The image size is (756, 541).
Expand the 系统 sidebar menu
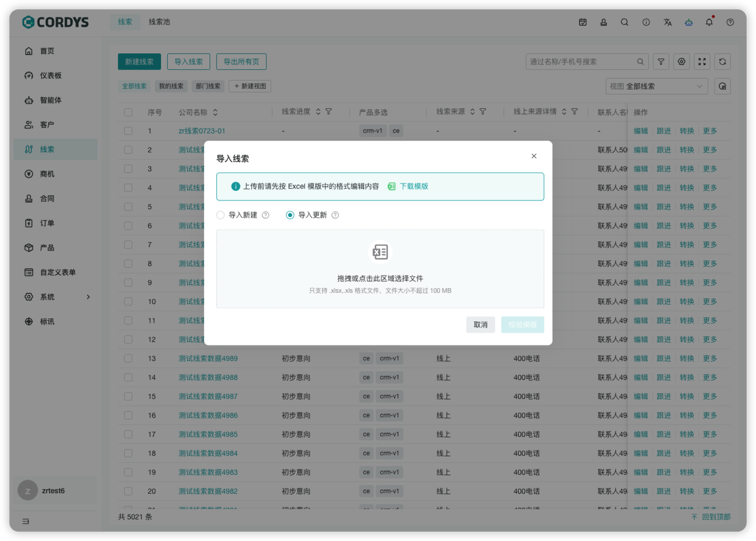tap(55, 297)
